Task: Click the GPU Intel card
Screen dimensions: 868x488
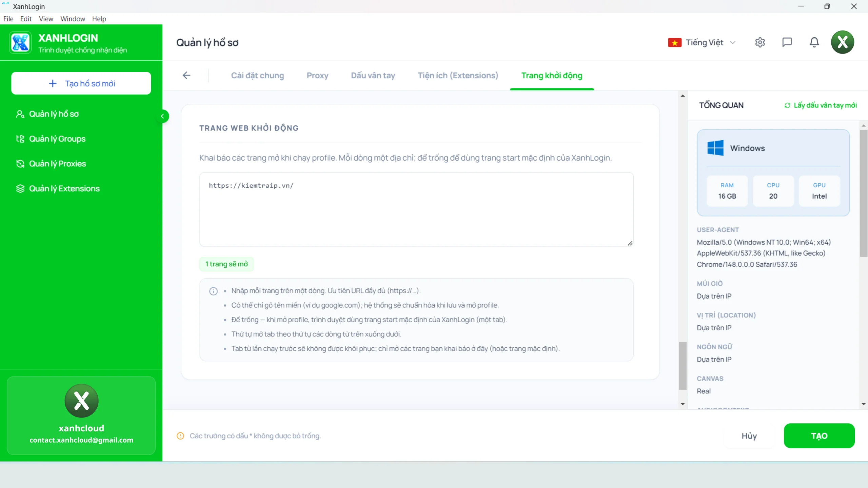Action: pyautogui.click(x=819, y=191)
